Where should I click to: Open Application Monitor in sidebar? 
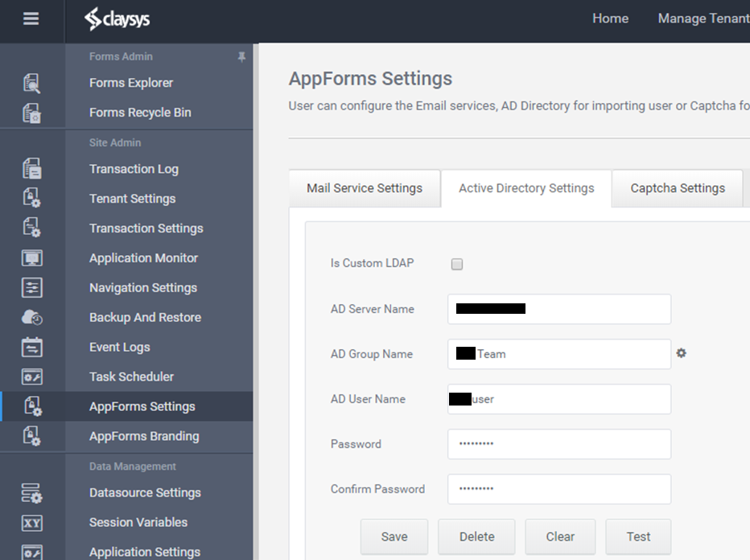(143, 257)
